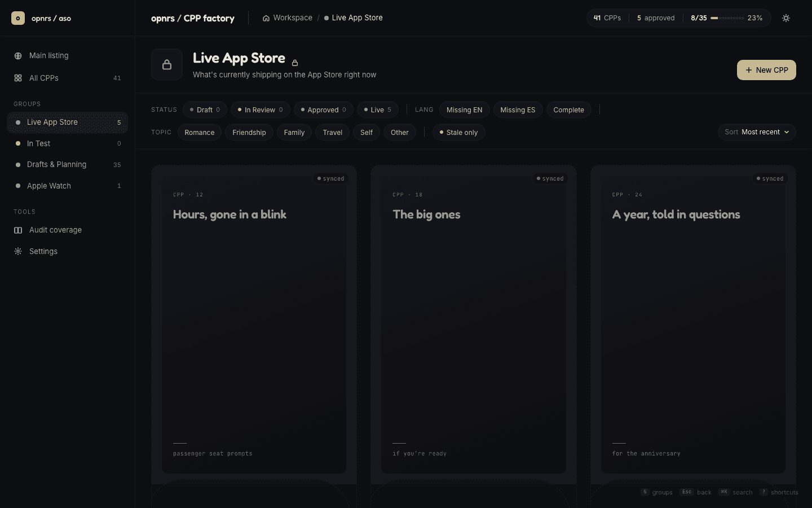Click the grid icon beside All CPPs
The image size is (812, 508).
pos(18,78)
